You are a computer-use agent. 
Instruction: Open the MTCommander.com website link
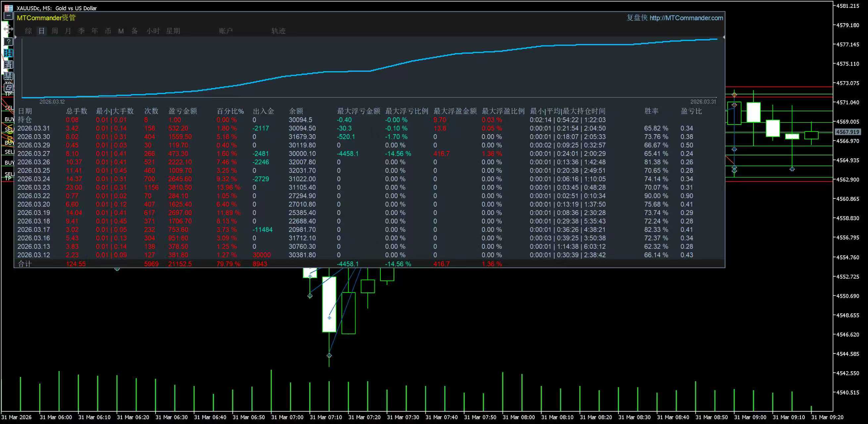coord(686,18)
